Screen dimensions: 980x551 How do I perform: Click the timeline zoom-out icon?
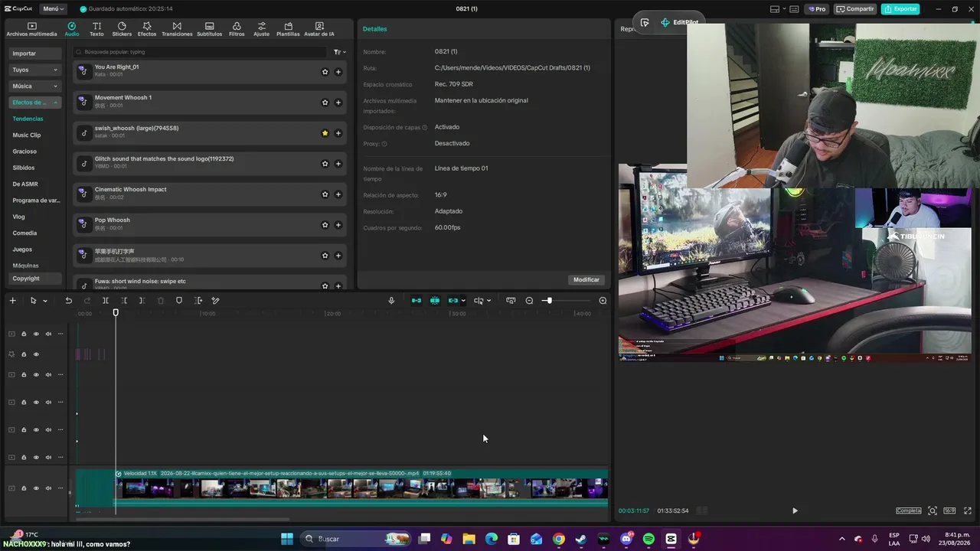point(529,301)
